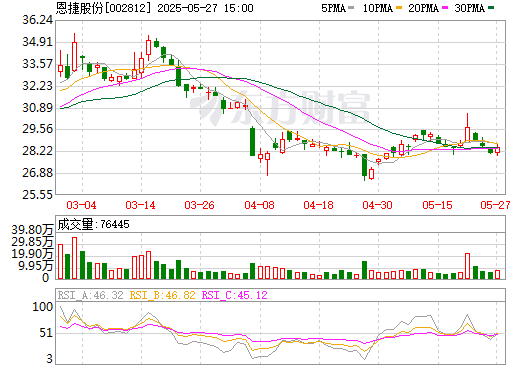Click the RSI_A:46.32 indicator label
Viewport: 520px width, 365px height.
[x=91, y=295]
